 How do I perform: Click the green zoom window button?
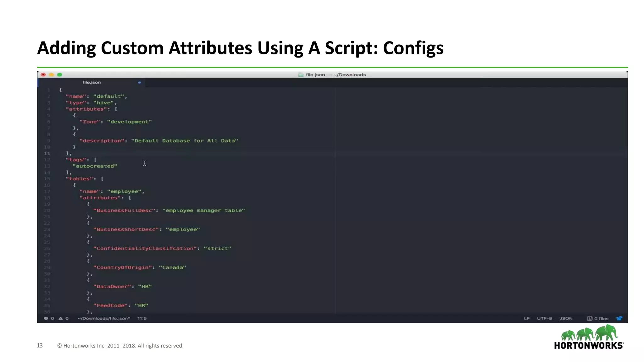pos(60,75)
